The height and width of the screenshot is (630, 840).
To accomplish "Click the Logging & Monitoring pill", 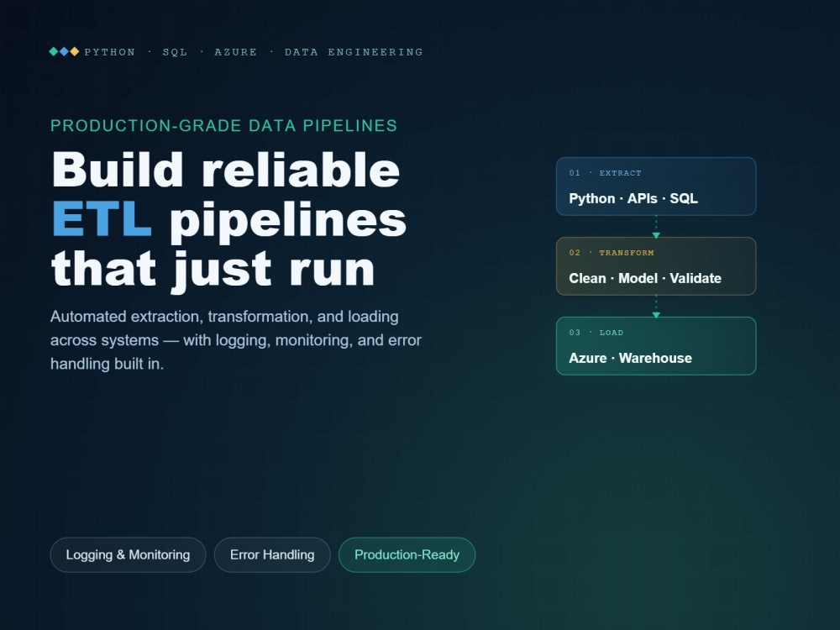I will (128, 555).
